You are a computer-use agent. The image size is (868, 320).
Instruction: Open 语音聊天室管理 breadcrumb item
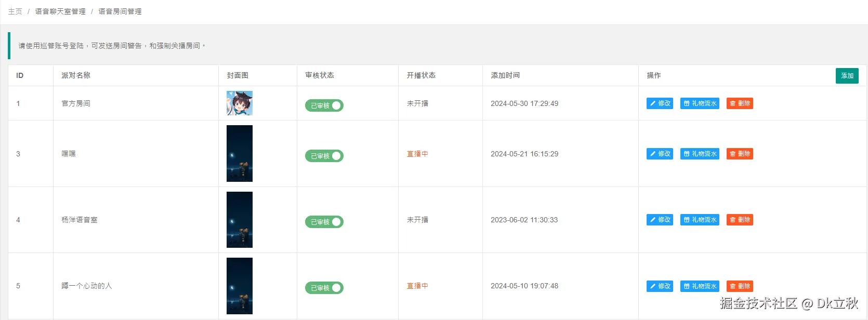pyautogui.click(x=60, y=11)
